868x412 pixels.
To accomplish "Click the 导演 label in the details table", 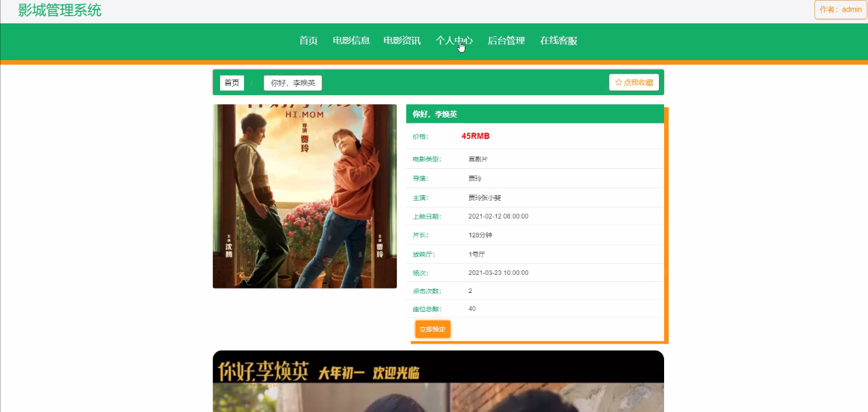I will point(420,179).
